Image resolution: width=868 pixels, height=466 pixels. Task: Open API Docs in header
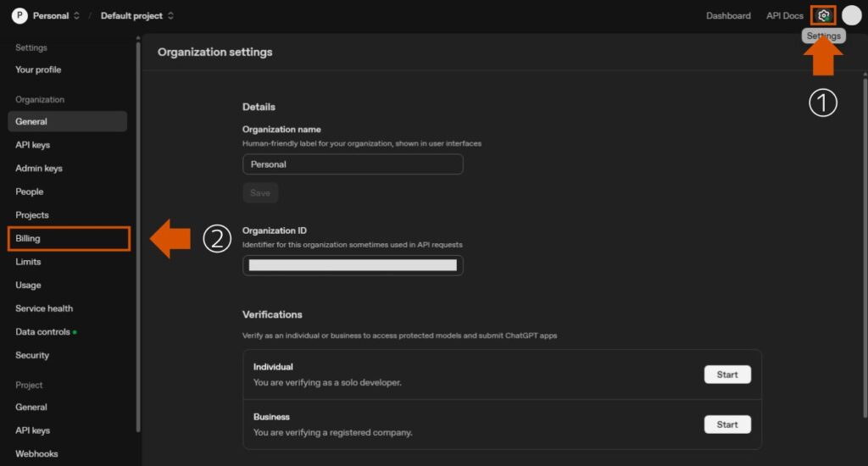coord(784,15)
